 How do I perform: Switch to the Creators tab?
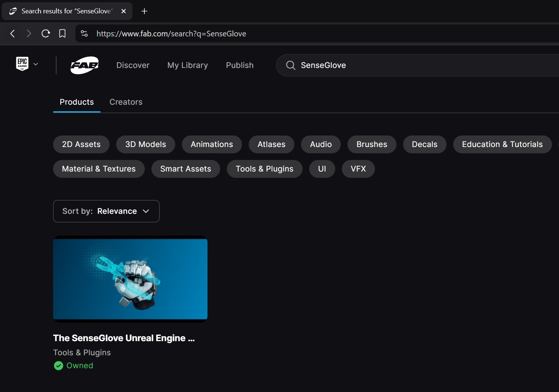[x=126, y=102]
